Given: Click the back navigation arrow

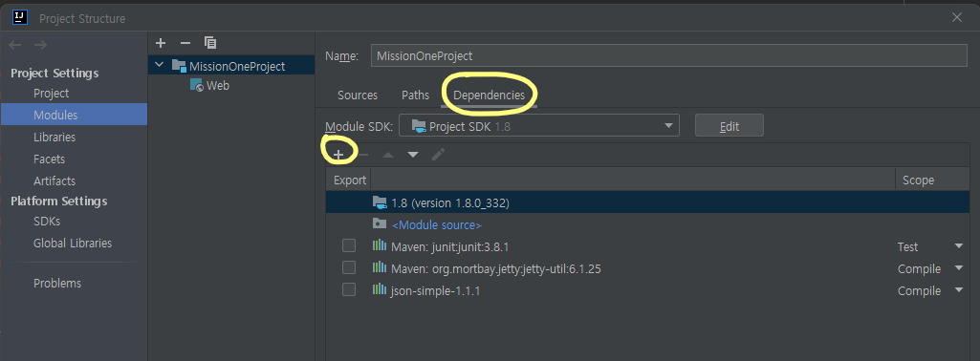Looking at the screenshot, I should click(x=15, y=45).
